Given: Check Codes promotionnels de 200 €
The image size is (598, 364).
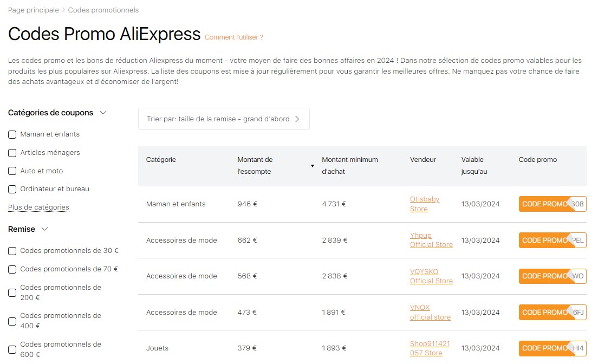Looking at the screenshot, I should point(12,292).
